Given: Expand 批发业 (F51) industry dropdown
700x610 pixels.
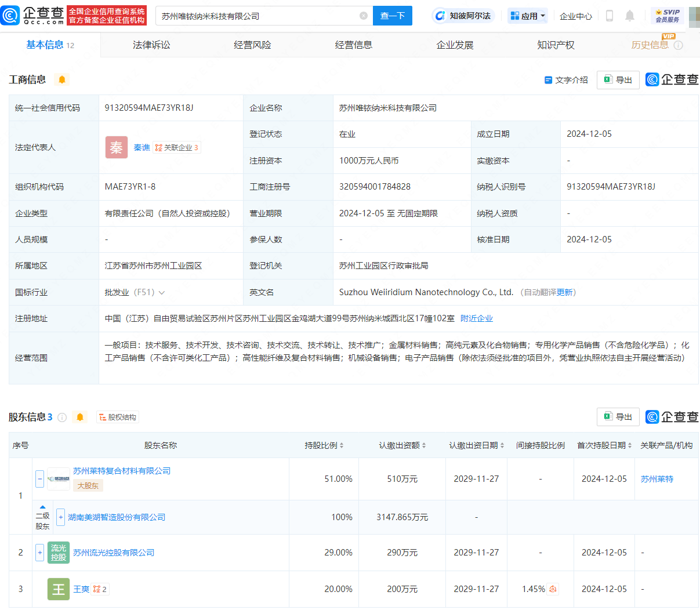Looking at the screenshot, I should tap(162, 292).
